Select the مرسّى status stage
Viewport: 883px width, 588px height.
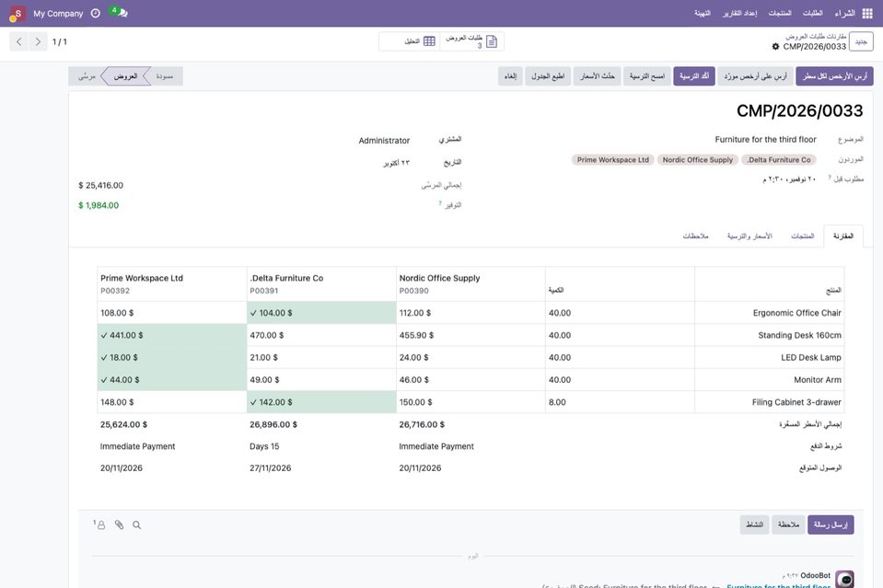pos(87,76)
